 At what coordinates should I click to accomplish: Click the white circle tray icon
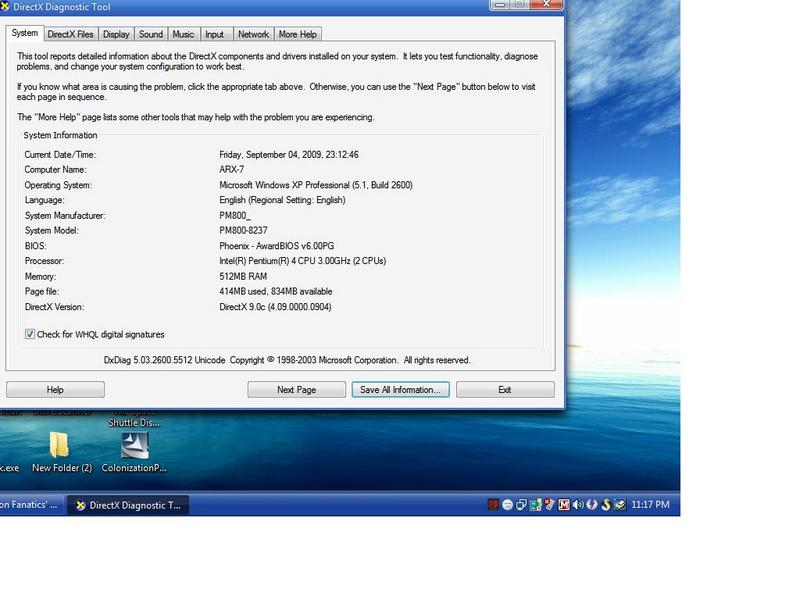click(508, 505)
